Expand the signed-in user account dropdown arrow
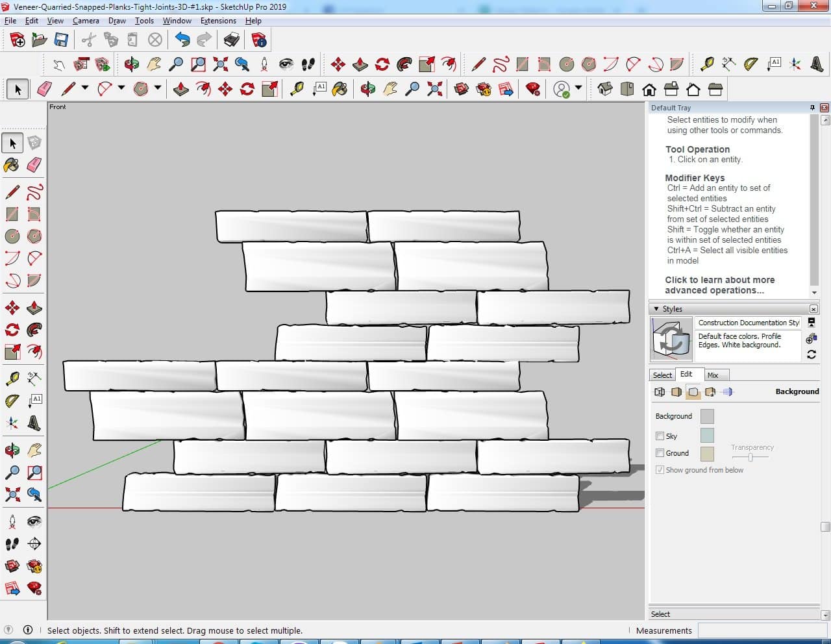 [578, 88]
